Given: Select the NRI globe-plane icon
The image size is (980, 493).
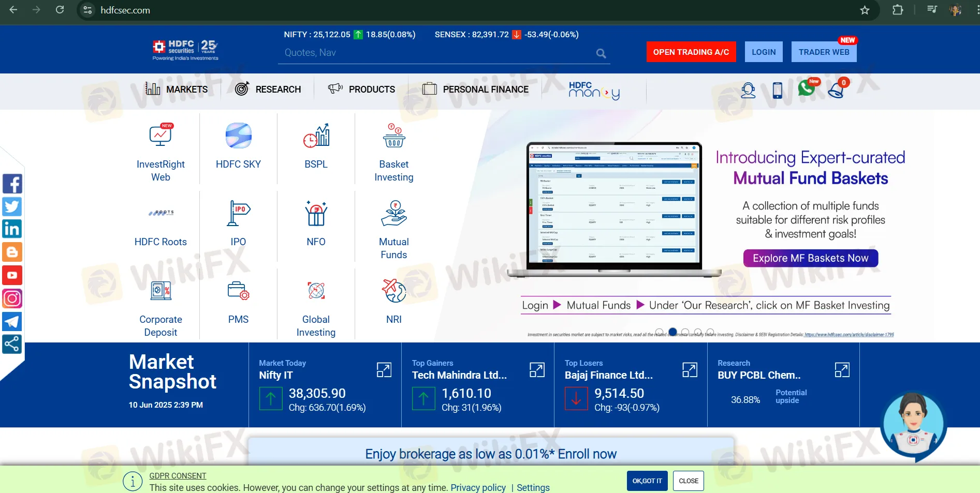Looking at the screenshot, I should 393,291.
